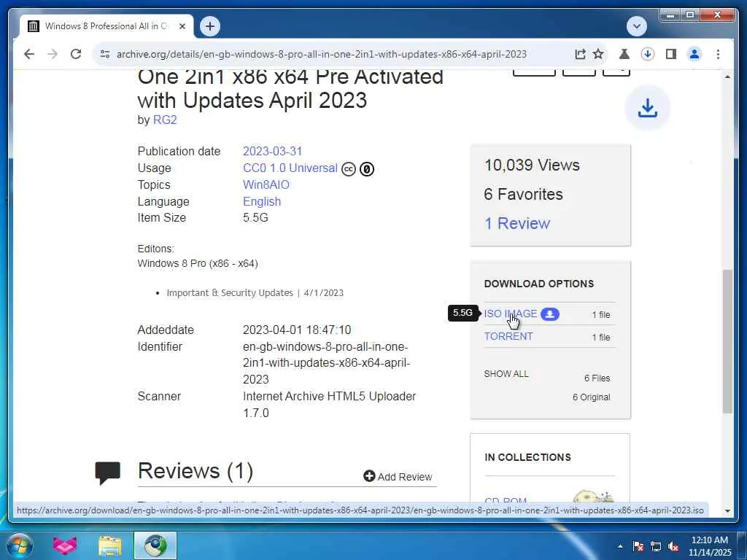Image resolution: width=747 pixels, height=560 pixels.
Task: Open the browser downloads icon
Action: pyautogui.click(x=648, y=54)
